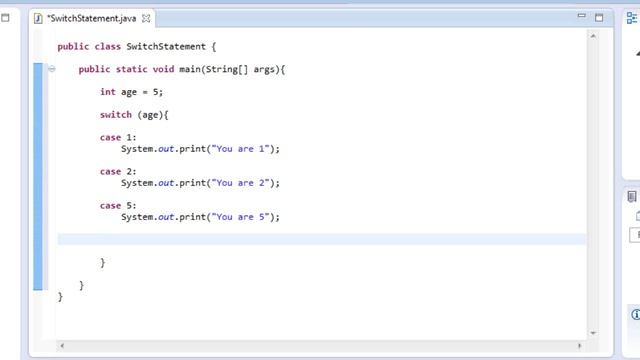Click the "case 5:" label
This screenshot has height=360, width=640.
(118, 206)
